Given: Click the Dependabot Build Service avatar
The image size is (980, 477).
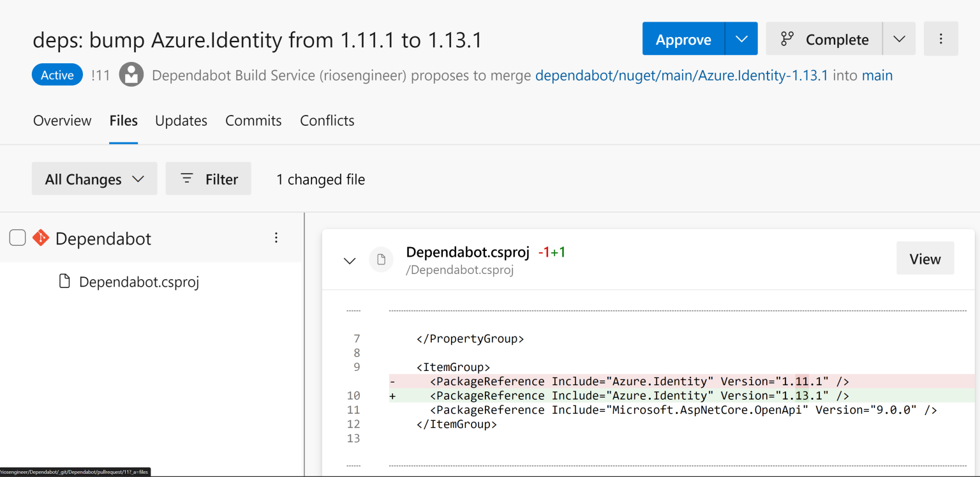Looking at the screenshot, I should click(x=131, y=74).
